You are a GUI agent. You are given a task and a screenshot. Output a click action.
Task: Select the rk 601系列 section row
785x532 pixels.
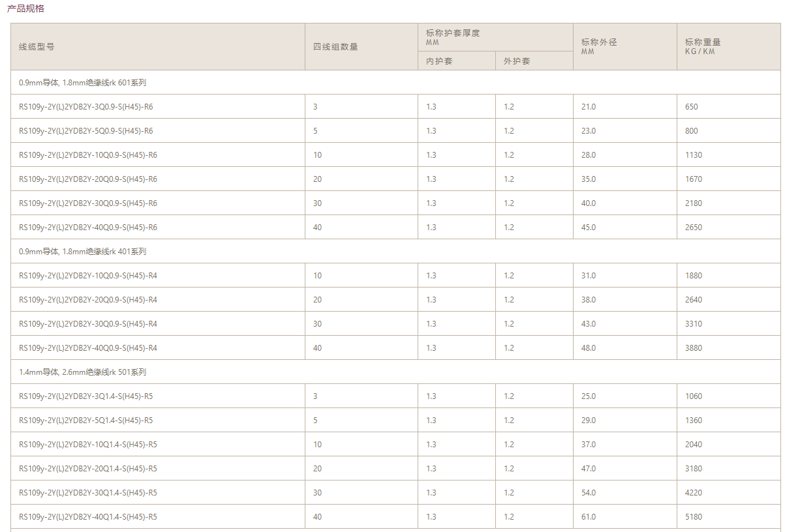click(83, 83)
